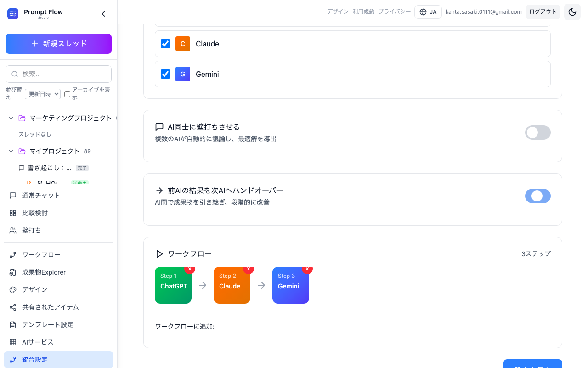
Task: Open 壁打ち menu item
Action: 58,230
